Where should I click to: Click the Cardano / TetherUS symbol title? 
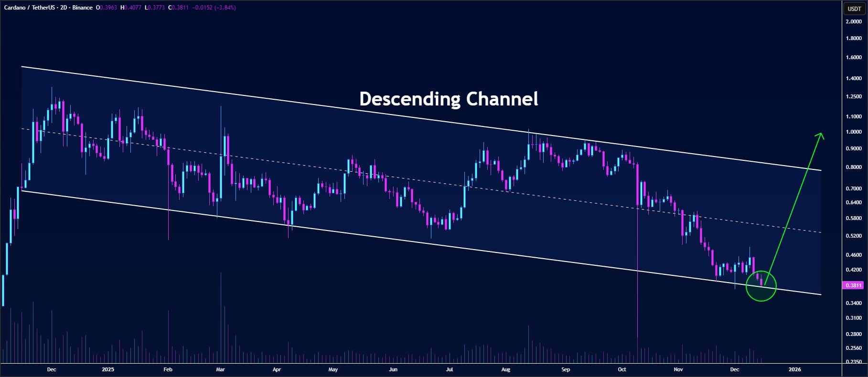(x=29, y=8)
